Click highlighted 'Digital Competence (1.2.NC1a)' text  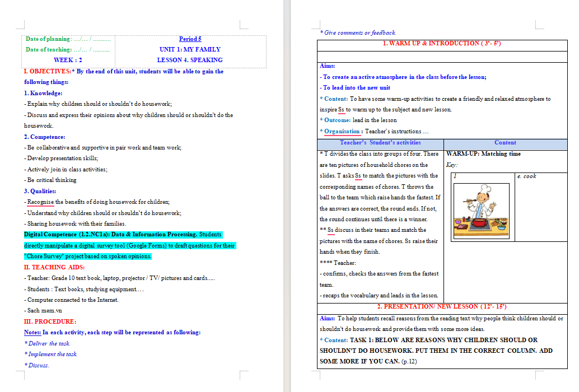[x=67, y=235]
